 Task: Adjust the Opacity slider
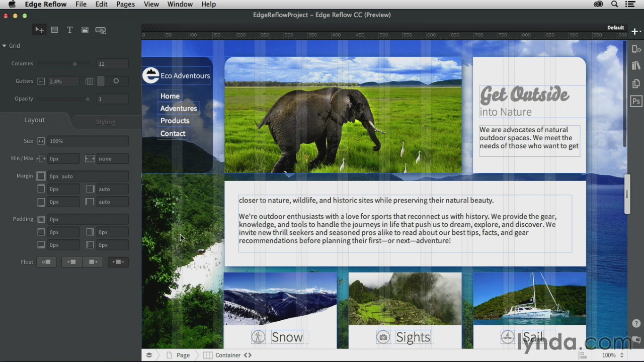tap(87, 99)
